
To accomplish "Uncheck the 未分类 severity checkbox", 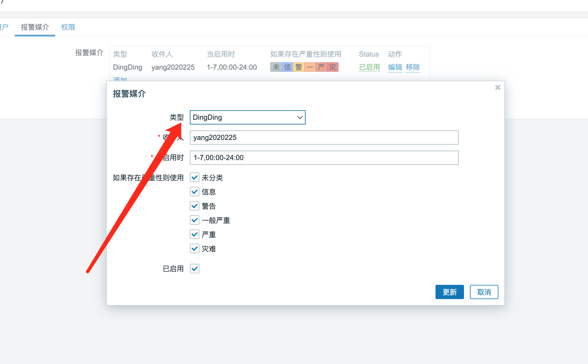I will (x=195, y=178).
